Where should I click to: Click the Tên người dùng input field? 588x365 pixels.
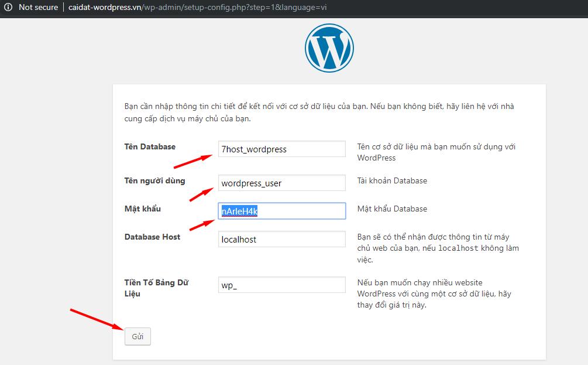tap(281, 183)
